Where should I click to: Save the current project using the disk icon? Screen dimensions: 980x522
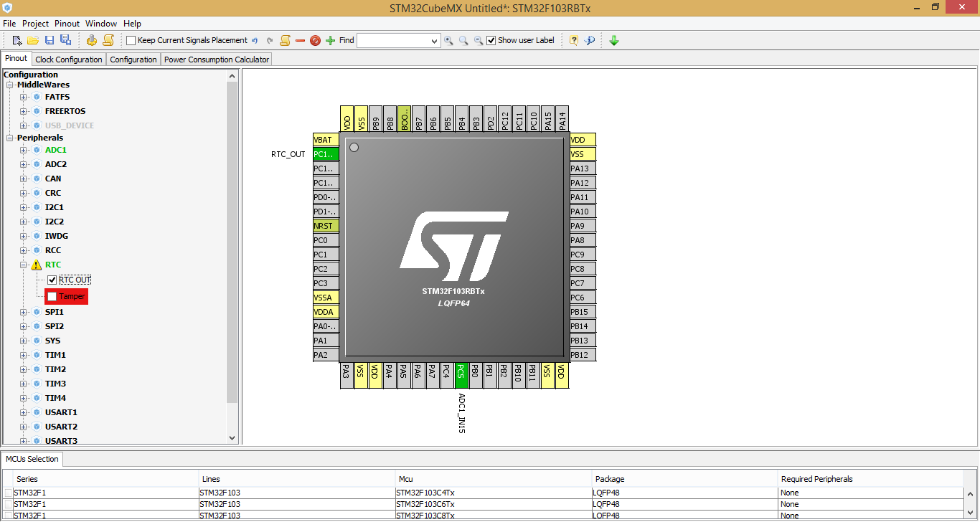click(x=49, y=40)
